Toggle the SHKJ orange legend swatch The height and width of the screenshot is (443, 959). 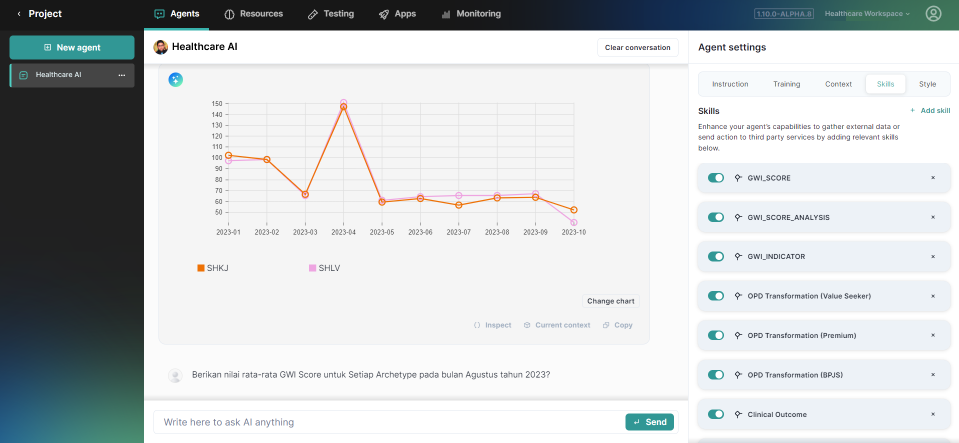pyautogui.click(x=201, y=268)
